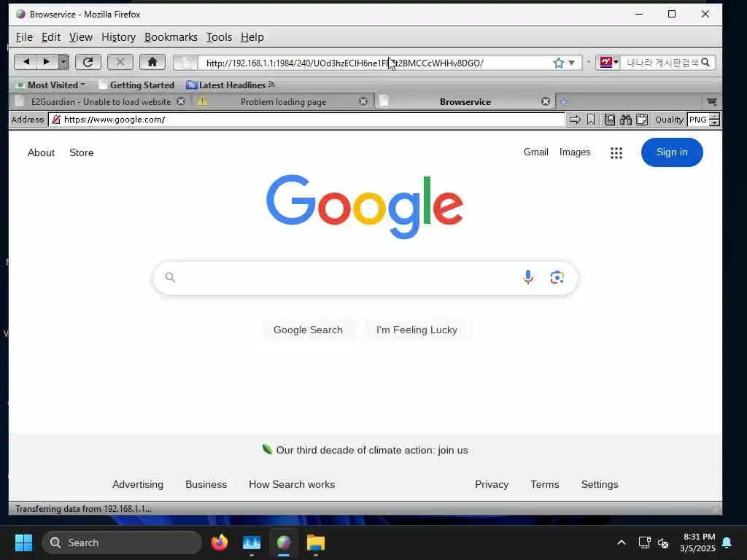
Task: Open the URL bar history dropdown arrow
Action: point(571,63)
